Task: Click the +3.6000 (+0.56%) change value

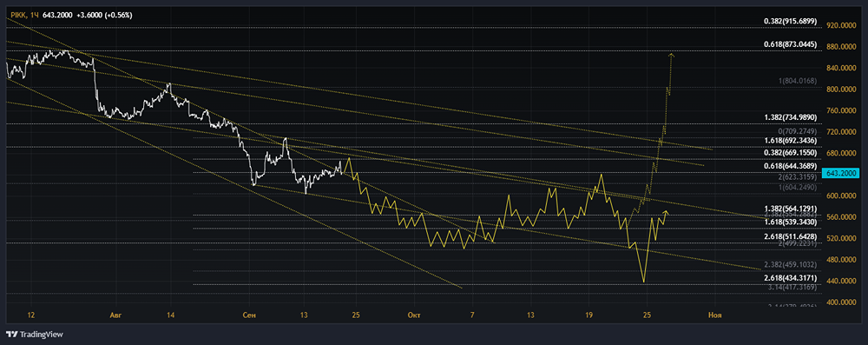Action: click(x=105, y=15)
